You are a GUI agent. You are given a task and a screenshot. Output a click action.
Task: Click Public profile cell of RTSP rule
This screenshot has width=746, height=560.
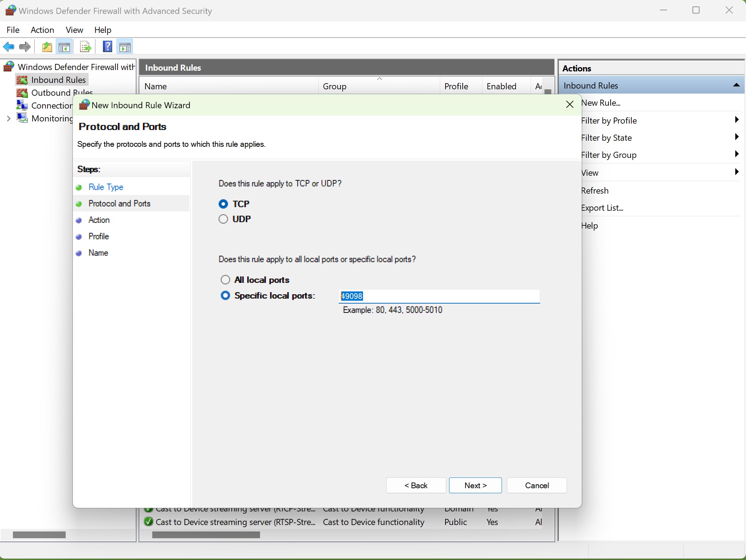pyautogui.click(x=456, y=522)
